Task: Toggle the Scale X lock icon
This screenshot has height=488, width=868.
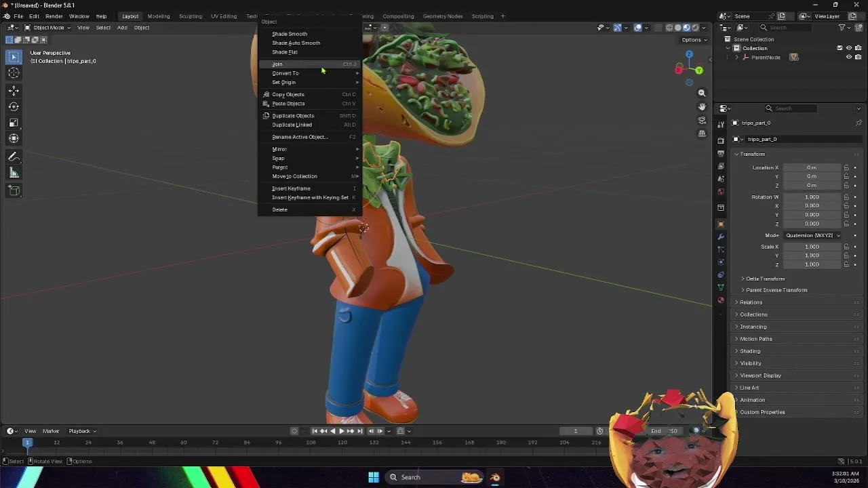Action: (x=846, y=247)
